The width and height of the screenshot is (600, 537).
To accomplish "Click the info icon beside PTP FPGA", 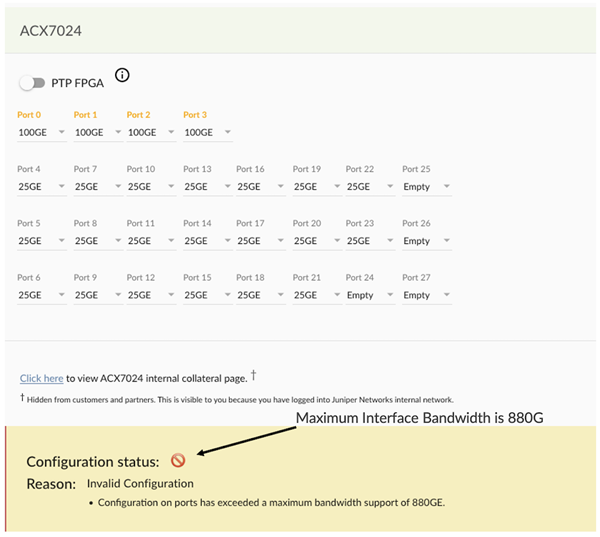I will pyautogui.click(x=123, y=75).
